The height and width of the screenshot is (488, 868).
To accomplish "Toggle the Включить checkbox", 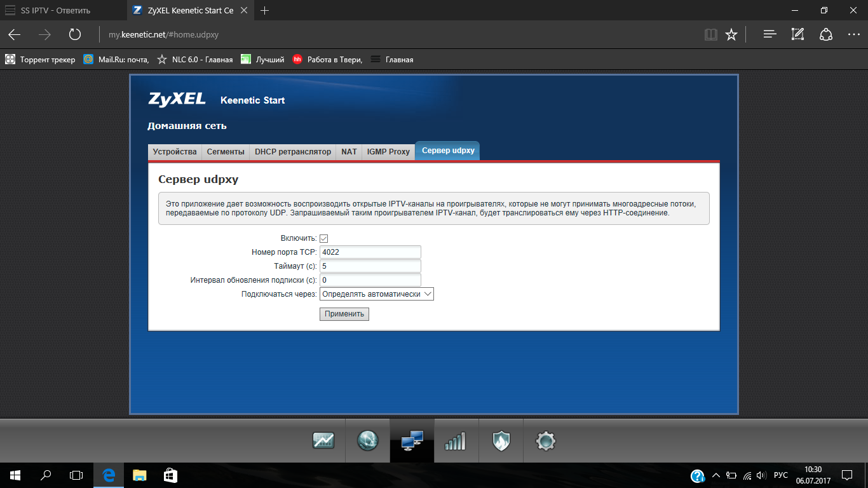I will [323, 238].
